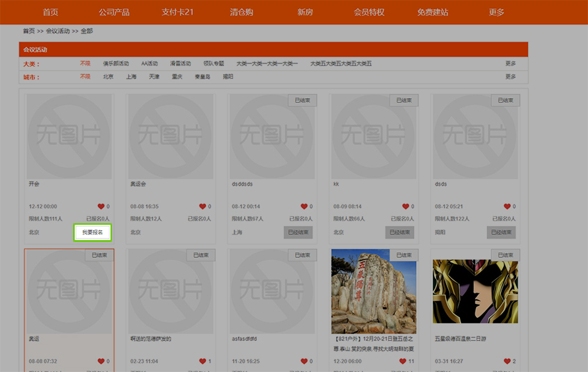Open the kk event placeholder image

[x=374, y=136]
